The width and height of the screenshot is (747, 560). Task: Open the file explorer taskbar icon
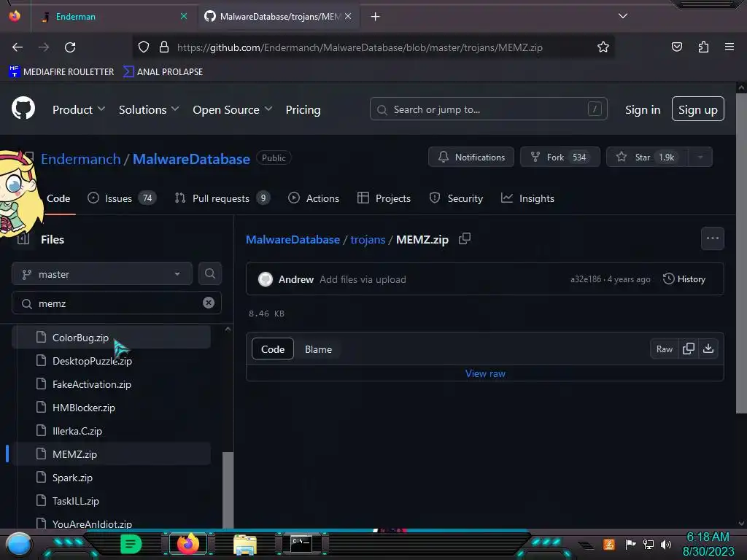pyautogui.click(x=245, y=544)
